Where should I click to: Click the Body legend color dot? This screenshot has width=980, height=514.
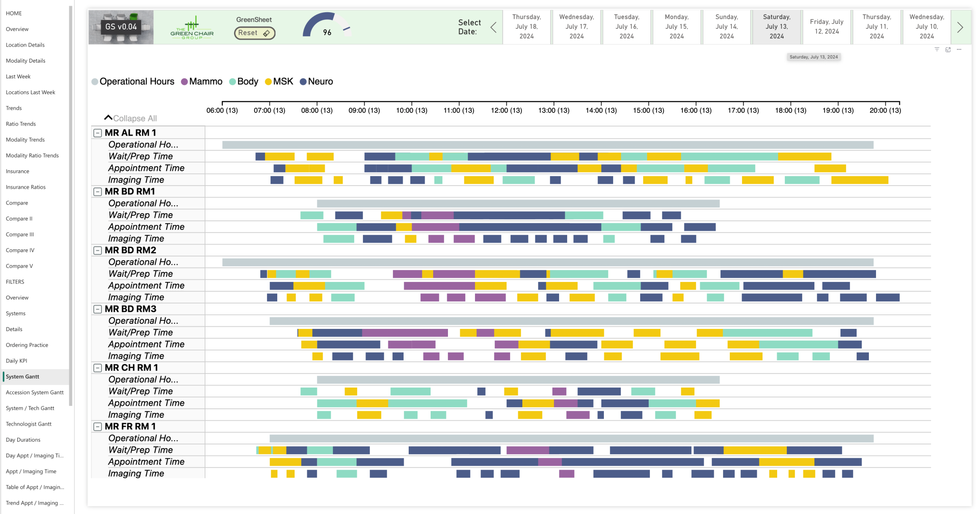point(232,82)
